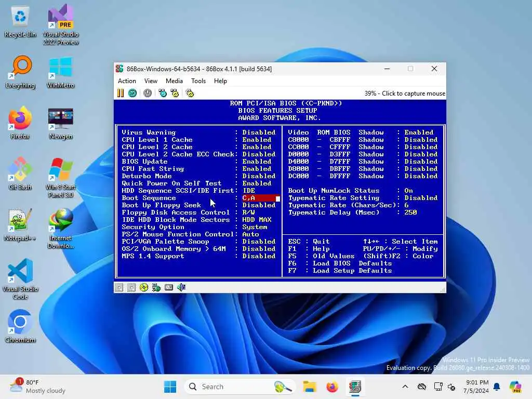532x399 pixels.
Task: Open the notifications bell icon
Action: coord(497,387)
